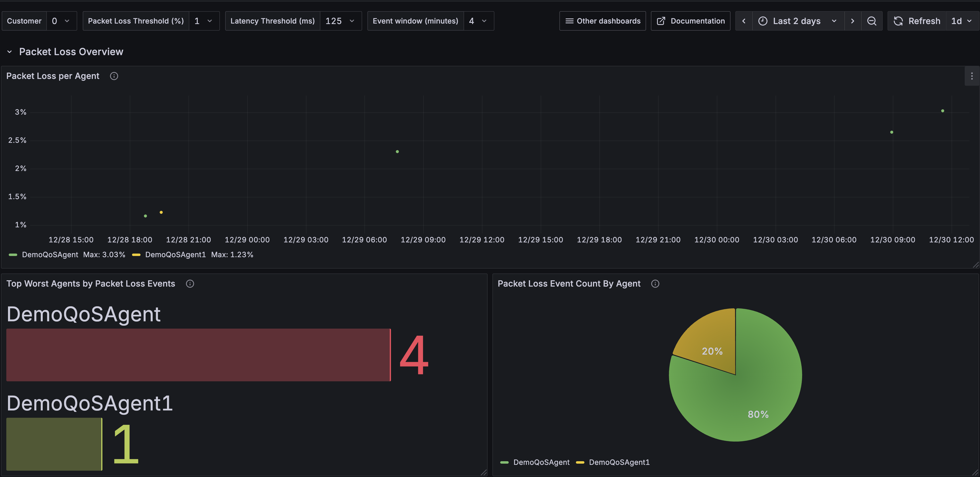Open the three-dot panel menu

point(972,76)
